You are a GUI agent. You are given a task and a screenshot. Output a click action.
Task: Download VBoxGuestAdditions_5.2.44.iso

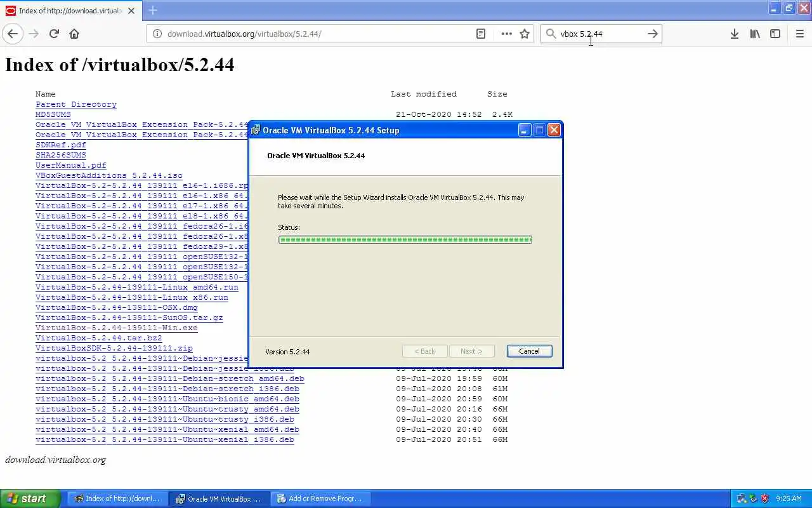pos(109,175)
